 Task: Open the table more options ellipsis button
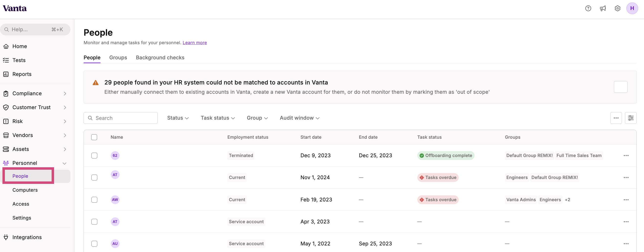click(616, 118)
